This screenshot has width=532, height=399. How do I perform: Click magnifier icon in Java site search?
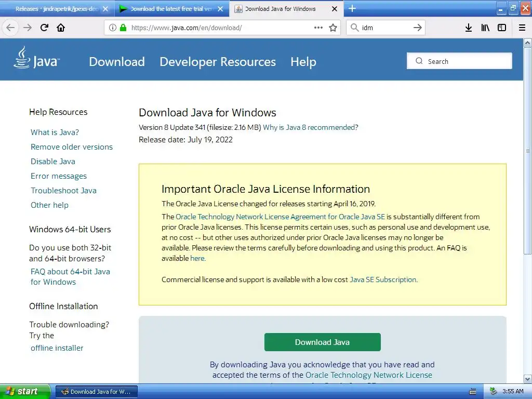(419, 61)
